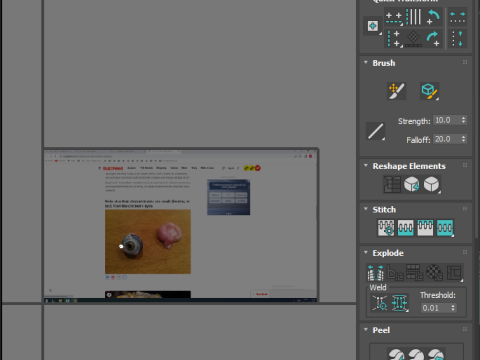Click the Explode rollout grip handle
Screen dimensions: 480x360
[x=465, y=252]
